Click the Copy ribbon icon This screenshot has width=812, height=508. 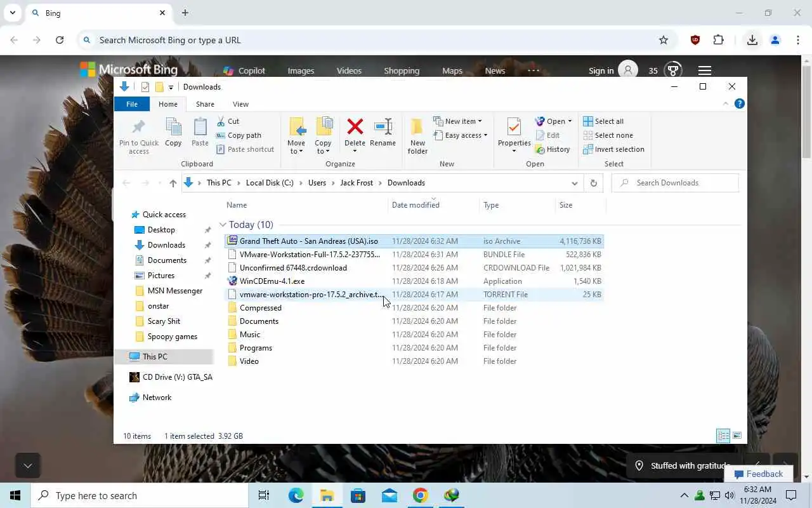173,133
